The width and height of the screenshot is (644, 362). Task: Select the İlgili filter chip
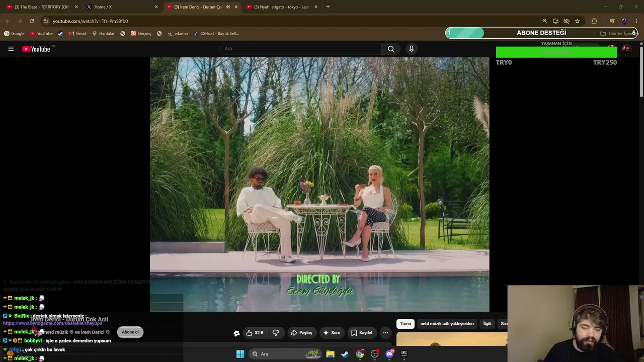pyautogui.click(x=487, y=324)
